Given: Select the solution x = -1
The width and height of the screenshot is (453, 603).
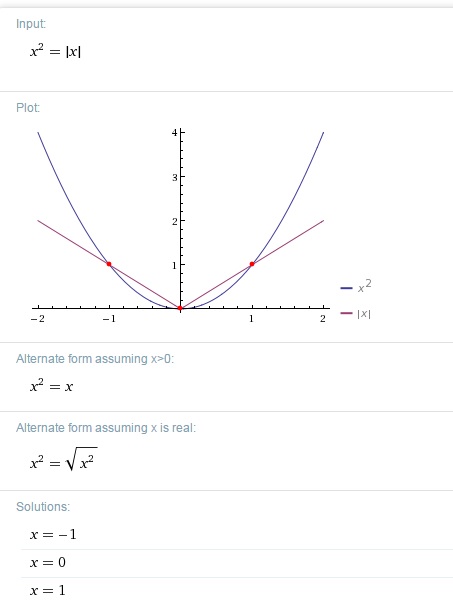Looking at the screenshot, I should coord(53,534).
